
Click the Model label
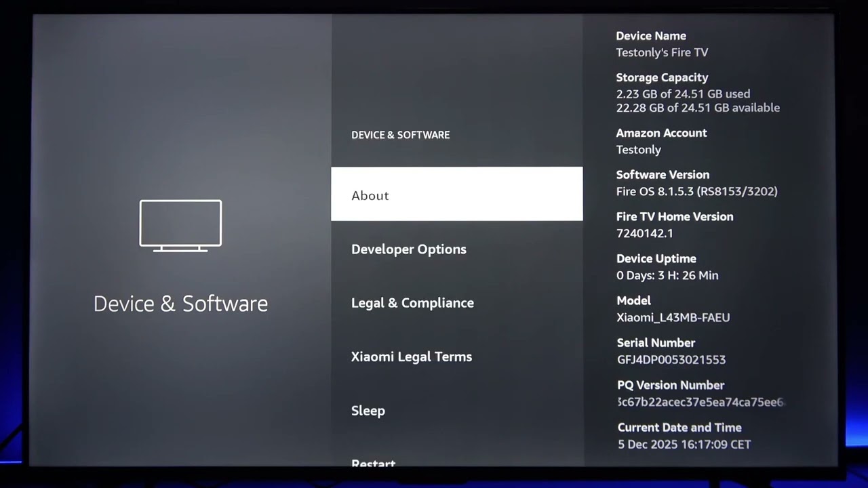click(633, 301)
